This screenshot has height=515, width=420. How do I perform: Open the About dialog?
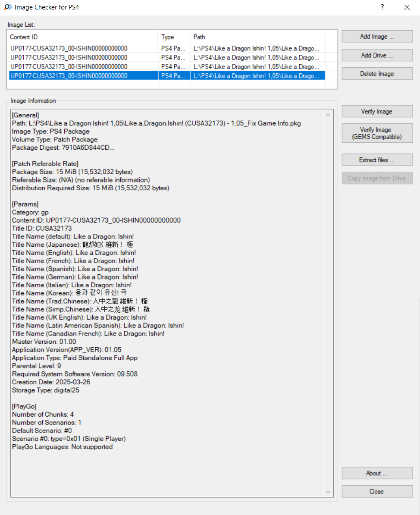pyautogui.click(x=377, y=473)
